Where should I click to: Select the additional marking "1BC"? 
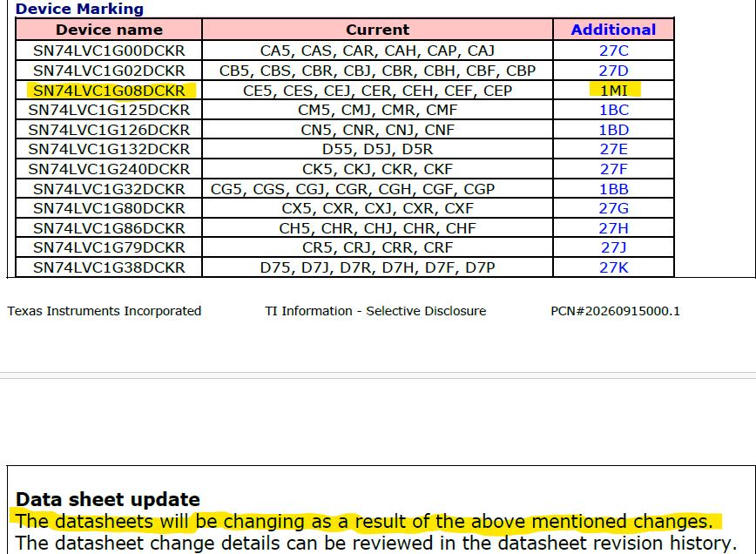[x=614, y=110]
